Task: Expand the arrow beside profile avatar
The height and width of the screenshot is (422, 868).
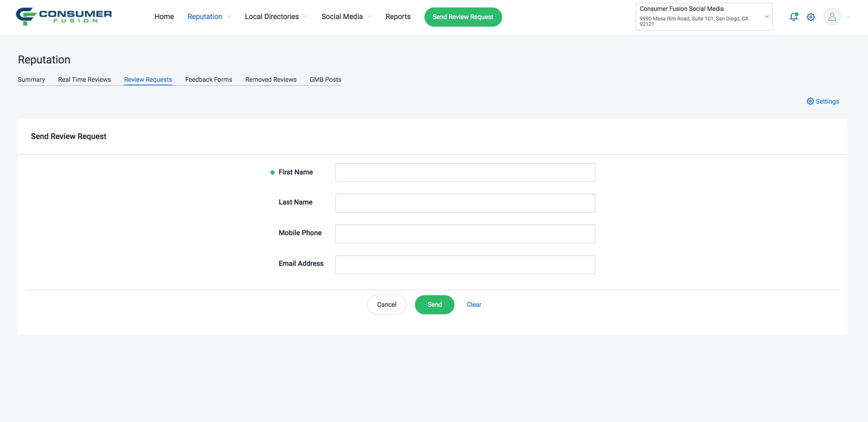Action: click(847, 17)
